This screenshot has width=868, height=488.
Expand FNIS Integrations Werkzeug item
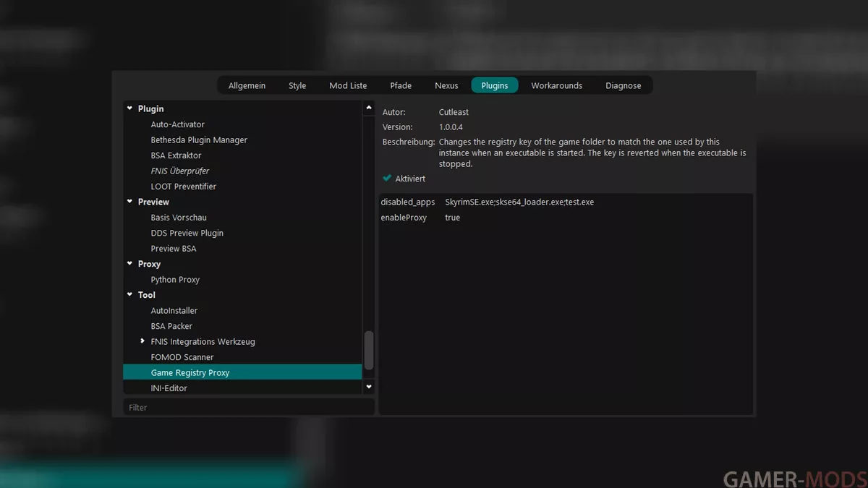click(142, 341)
